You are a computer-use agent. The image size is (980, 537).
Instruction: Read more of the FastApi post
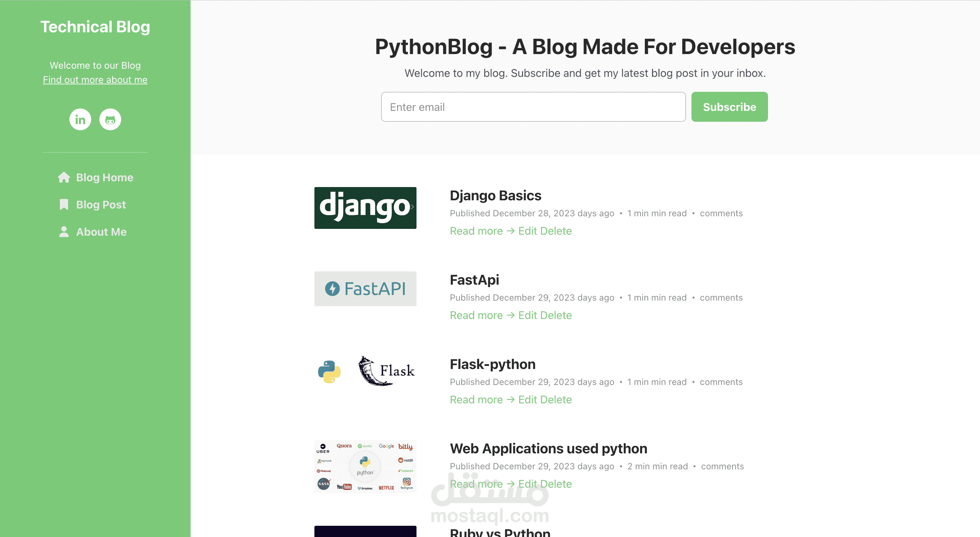pos(482,315)
